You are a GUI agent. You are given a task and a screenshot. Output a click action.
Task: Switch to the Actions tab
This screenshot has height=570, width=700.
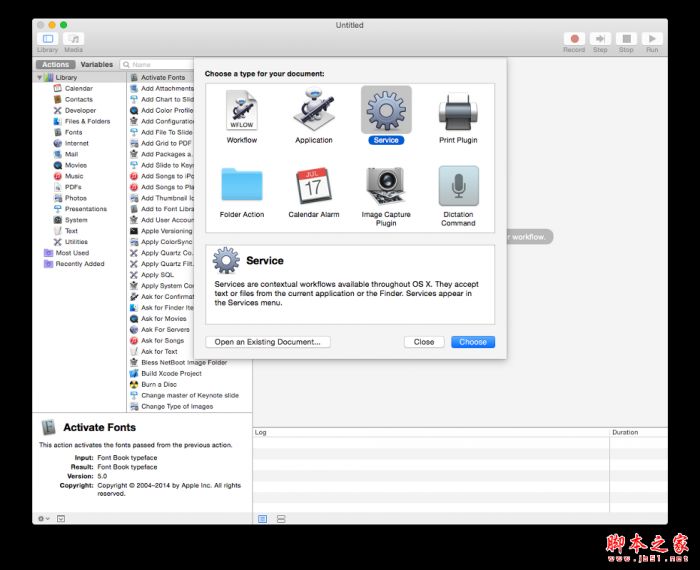(56, 64)
